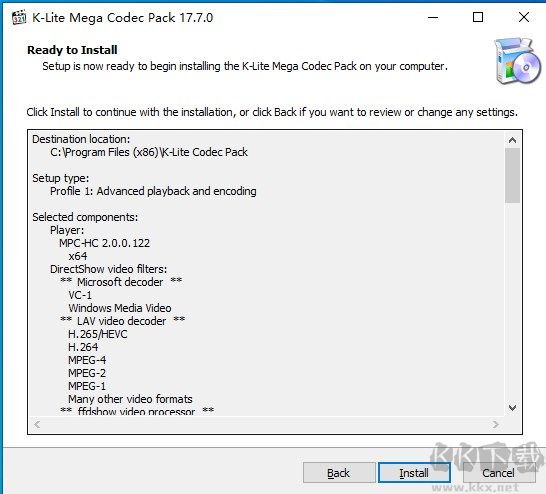Click the 'Windows Media Video' line

[x=120, y=308]
